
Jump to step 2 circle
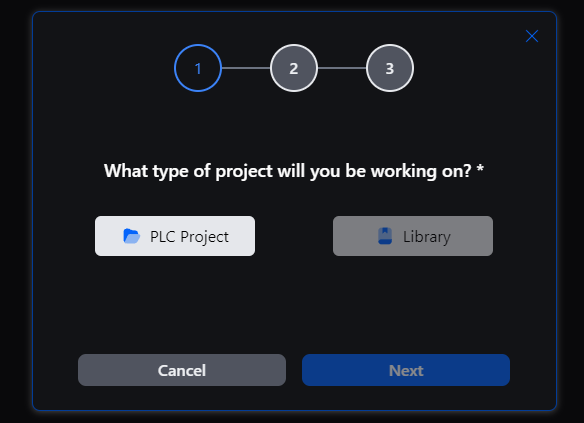point(294,68)
